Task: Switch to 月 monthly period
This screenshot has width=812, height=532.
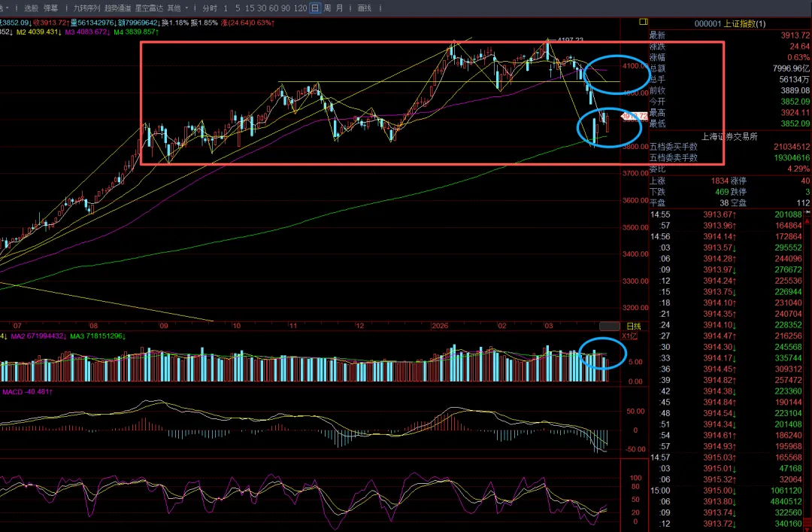Action: click(x=339, y=8)
